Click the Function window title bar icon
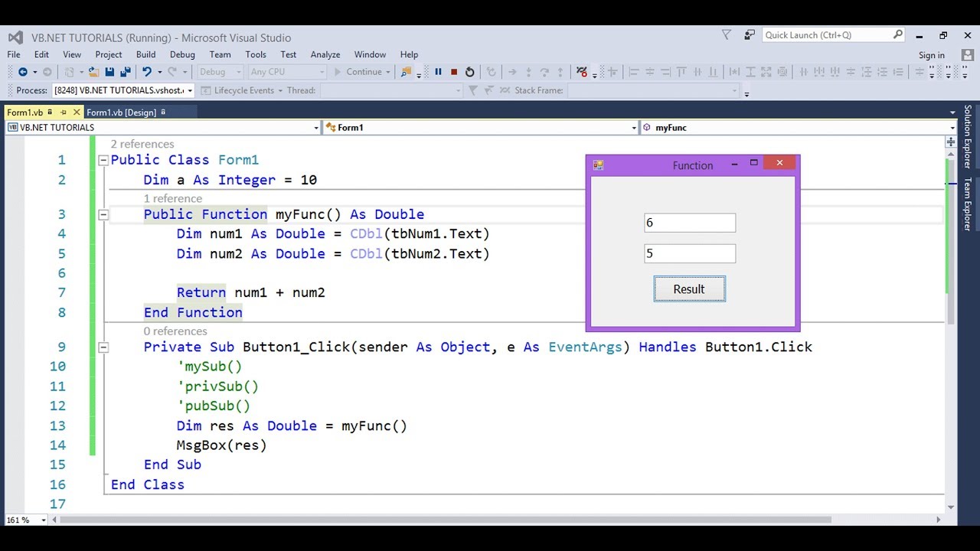Image resolution: width=980 pixels, height=551 pixels. tap(598, 165)
